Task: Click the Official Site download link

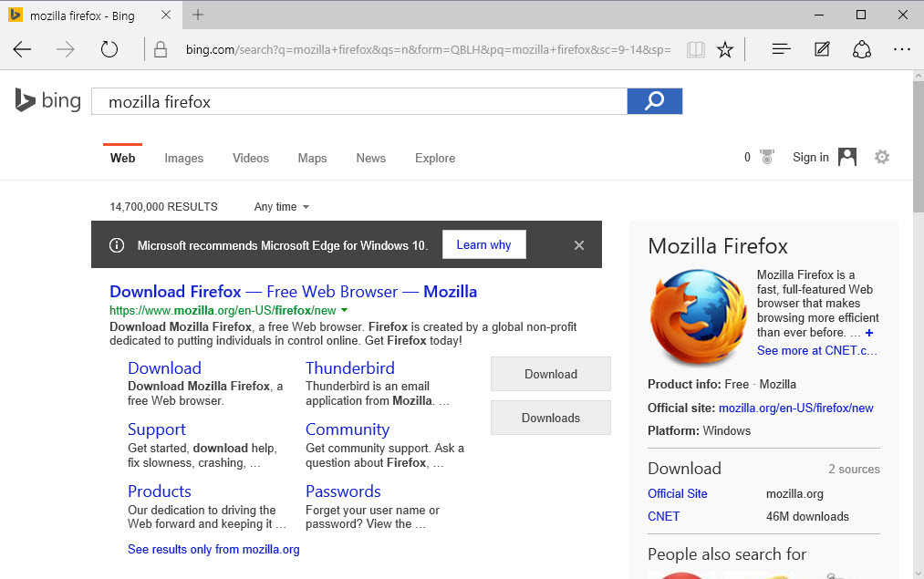Action: point(678,493)
